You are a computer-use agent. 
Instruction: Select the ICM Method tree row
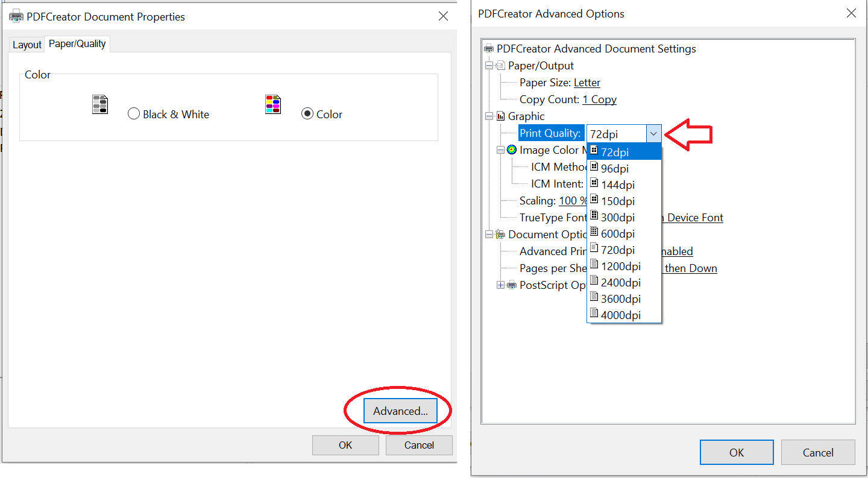click(559, 167)
